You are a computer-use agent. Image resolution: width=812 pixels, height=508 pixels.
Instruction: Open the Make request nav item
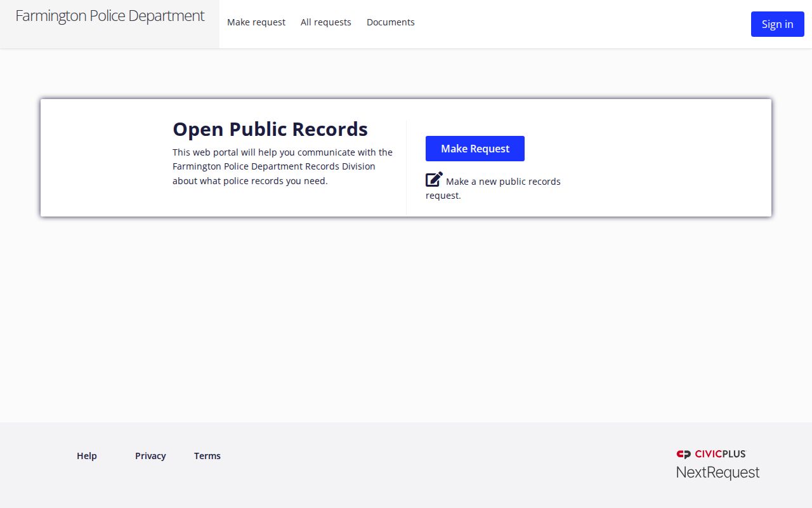pyautogui.click(x=256, y=22)
